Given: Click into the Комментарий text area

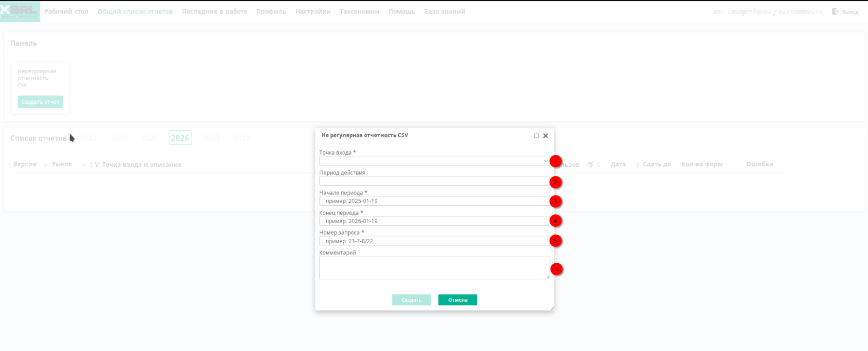Looking at the screenshot, I should [434, 268].
